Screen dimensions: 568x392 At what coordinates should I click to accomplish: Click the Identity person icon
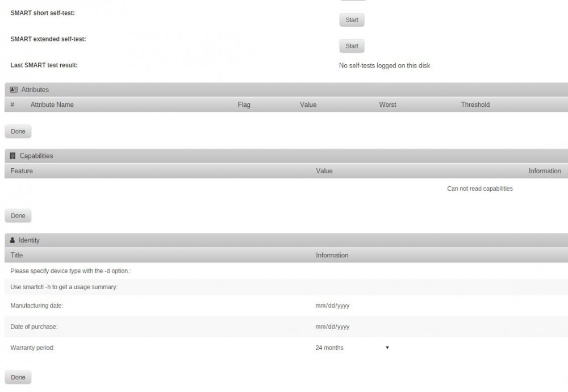[12, 240]
